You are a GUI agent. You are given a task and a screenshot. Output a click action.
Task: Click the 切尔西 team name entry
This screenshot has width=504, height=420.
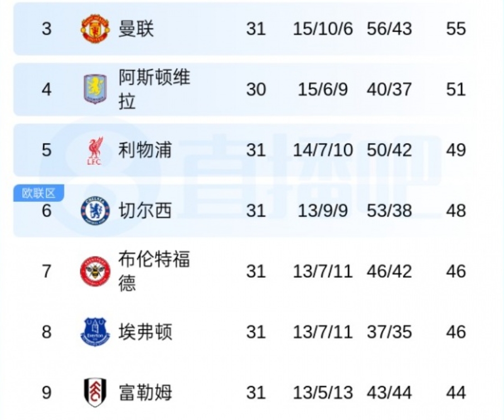pyautogui.click(x=147, y=212)
